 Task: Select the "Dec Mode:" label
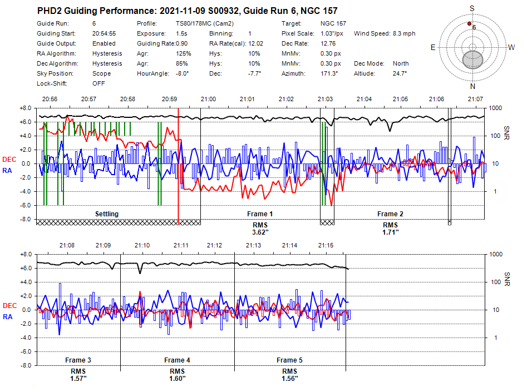click(369, 63)
